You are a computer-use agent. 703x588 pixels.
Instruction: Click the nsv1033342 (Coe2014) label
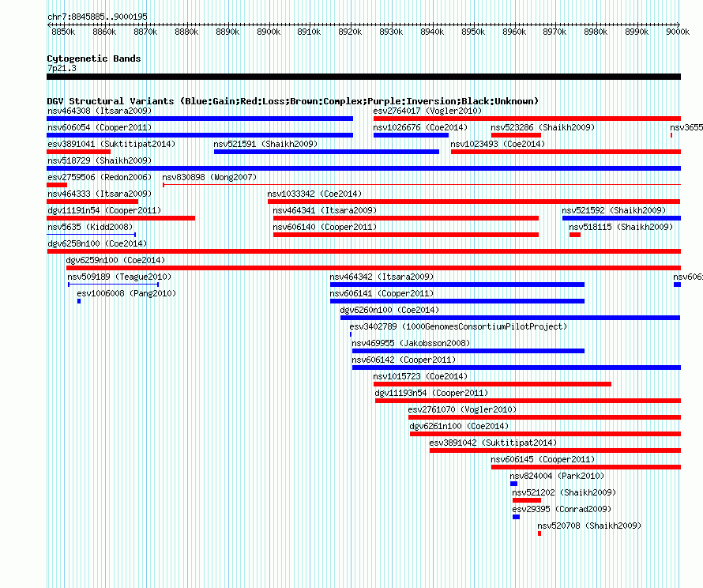tap(314, 194)
